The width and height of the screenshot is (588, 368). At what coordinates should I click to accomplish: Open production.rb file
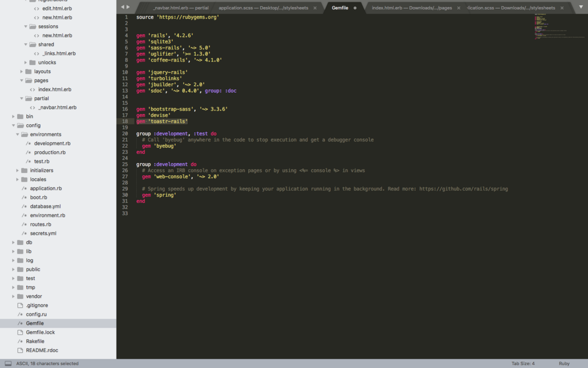click(x=50, y=152)
